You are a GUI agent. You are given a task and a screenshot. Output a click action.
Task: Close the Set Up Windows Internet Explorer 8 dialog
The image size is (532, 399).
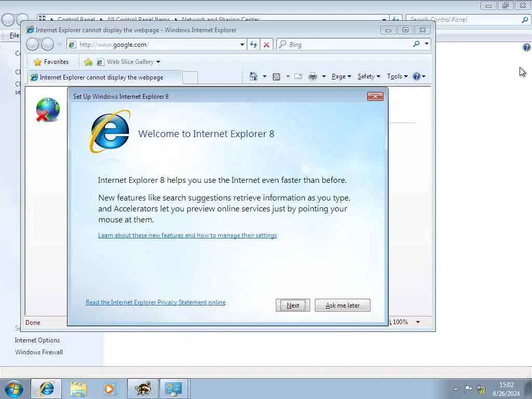375,96
